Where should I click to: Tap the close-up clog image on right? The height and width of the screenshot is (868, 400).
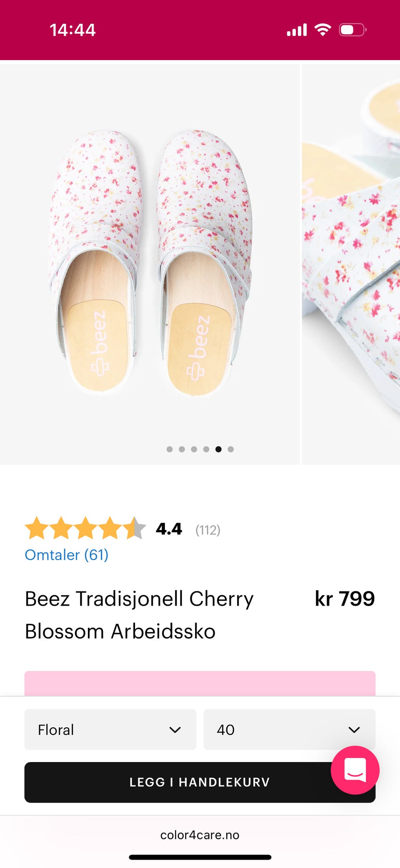[351, 264]
